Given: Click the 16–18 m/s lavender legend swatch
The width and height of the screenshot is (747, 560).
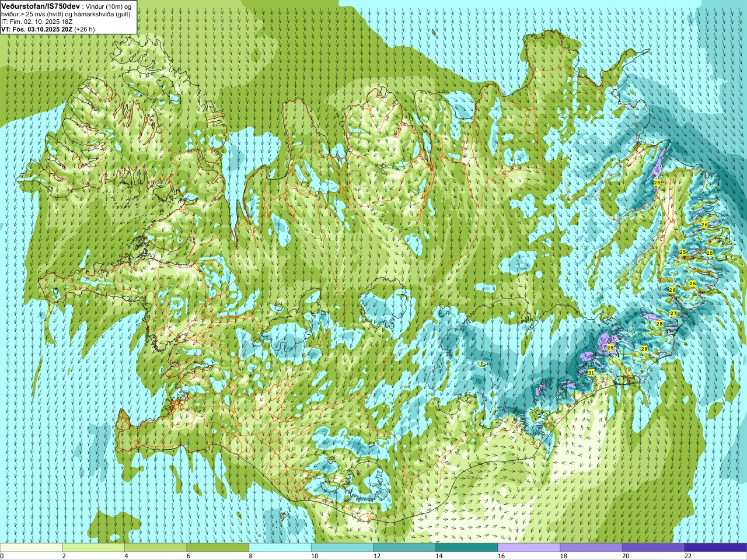Looking at the screenshot, I should pos(529,548).
